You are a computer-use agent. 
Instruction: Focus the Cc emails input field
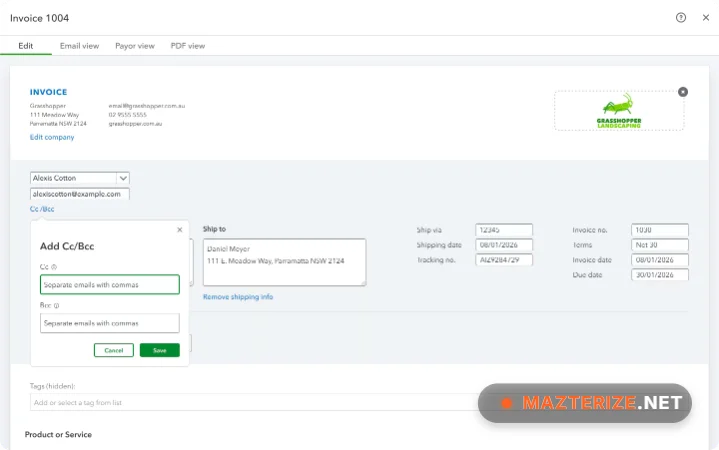110,284
